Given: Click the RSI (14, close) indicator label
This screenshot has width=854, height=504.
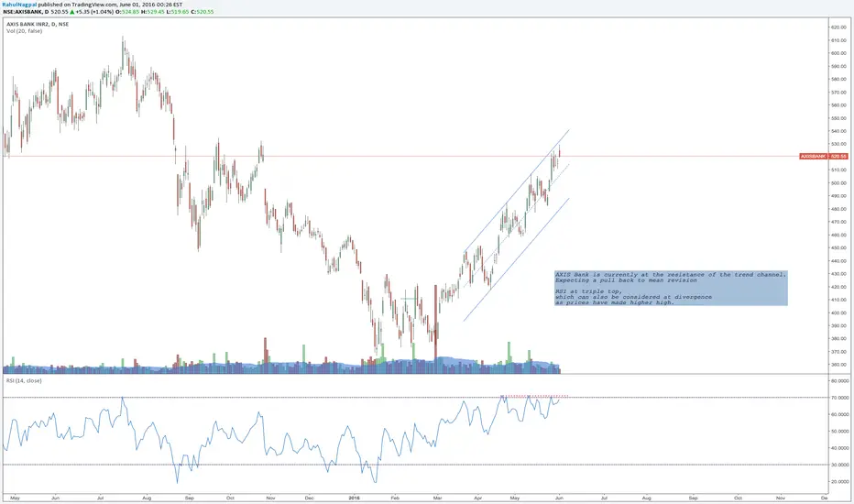Looking at the screenshot, I should coord(24,380).
